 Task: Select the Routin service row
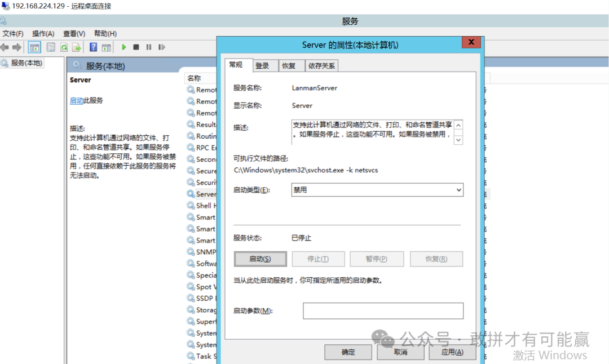tap(201, 136)
